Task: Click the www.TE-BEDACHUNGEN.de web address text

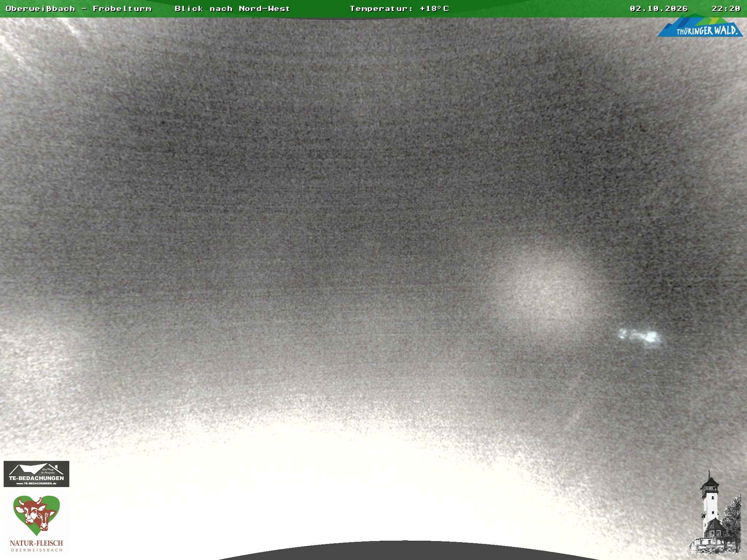Action: coord(36,483)
